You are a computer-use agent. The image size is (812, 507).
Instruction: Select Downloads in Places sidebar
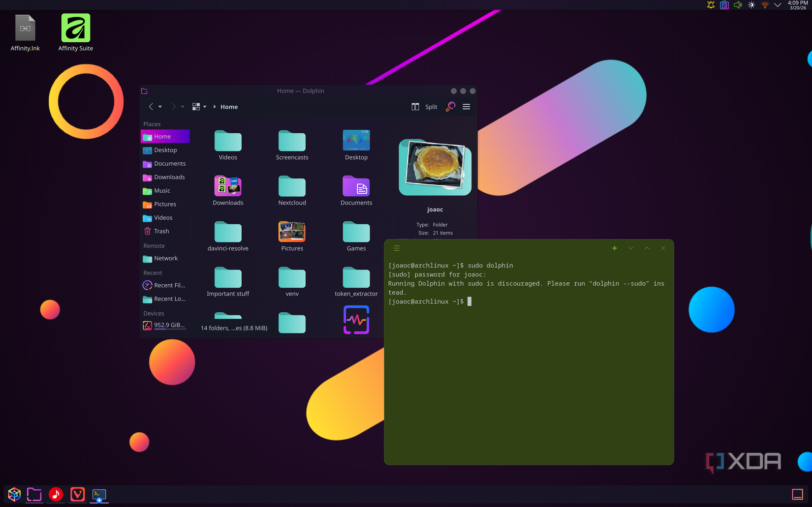(165, 177)
